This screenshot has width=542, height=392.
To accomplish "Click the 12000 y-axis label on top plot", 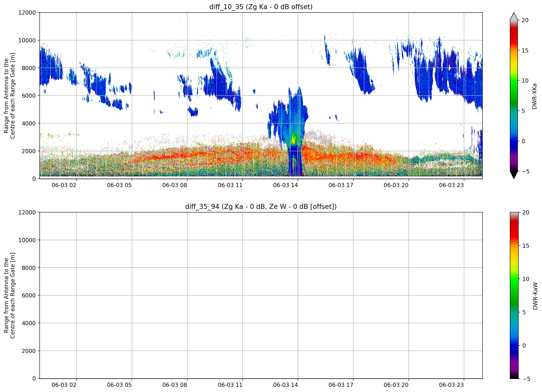I will (x=27, y=13).
